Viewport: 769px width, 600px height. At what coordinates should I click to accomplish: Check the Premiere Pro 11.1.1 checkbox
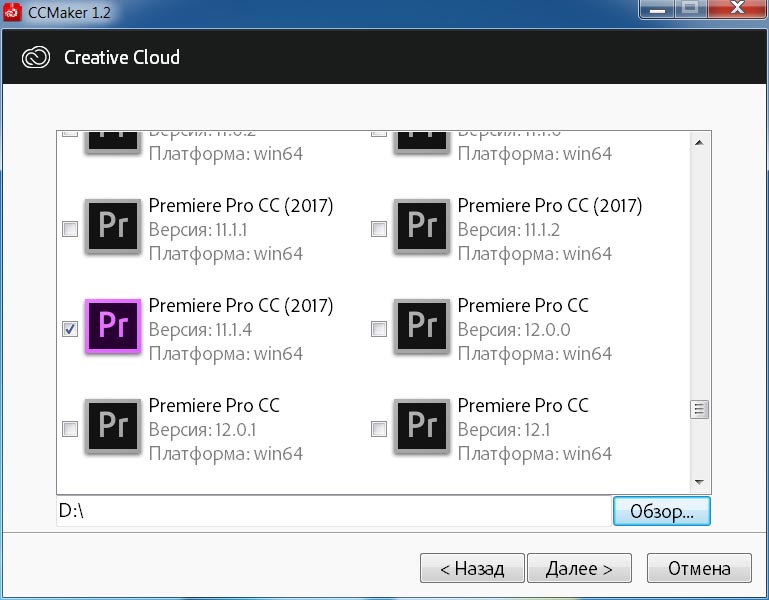(70, 229)
